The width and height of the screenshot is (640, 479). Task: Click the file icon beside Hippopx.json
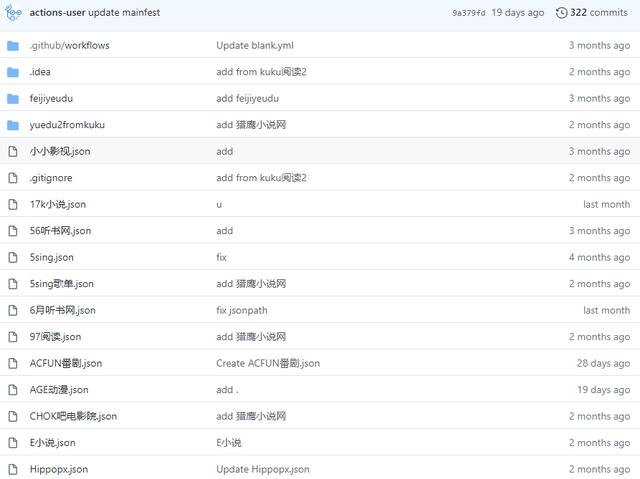tap(13, 469)
